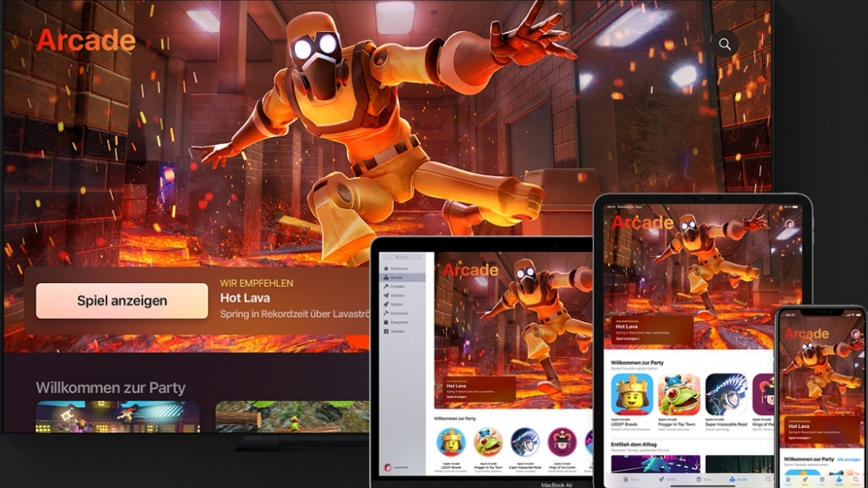Image resolution: width=868 pixels, height=488 pixels.
Task: Tap the profile avatar on the iPad screen
Action: [789, 224]
